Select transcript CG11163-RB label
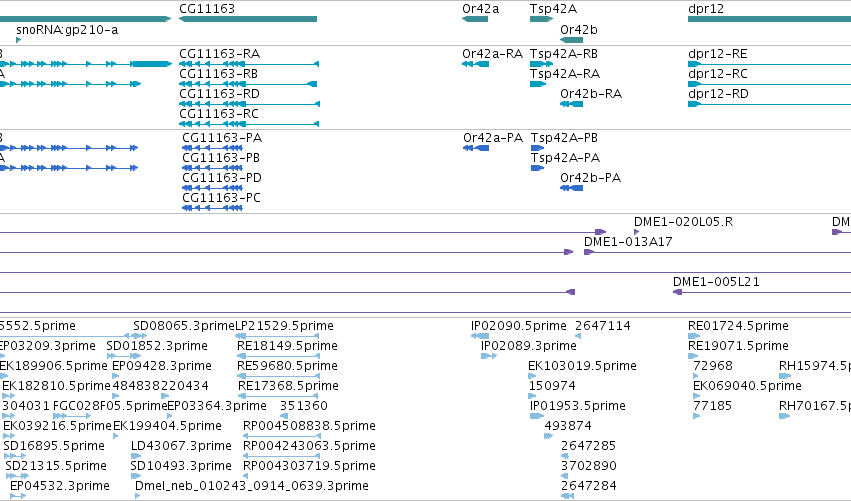851x501 pixels. click(x=218, y=74)
